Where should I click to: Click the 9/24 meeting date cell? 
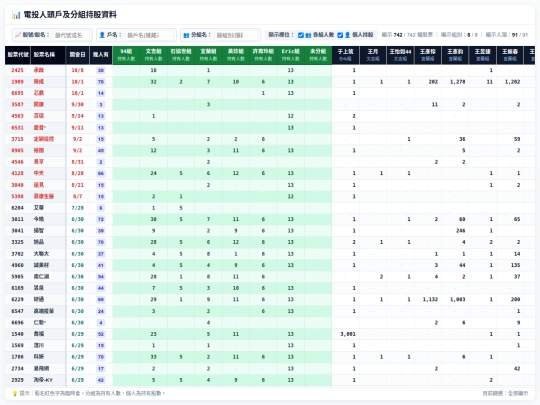click(x=77, y=116)
